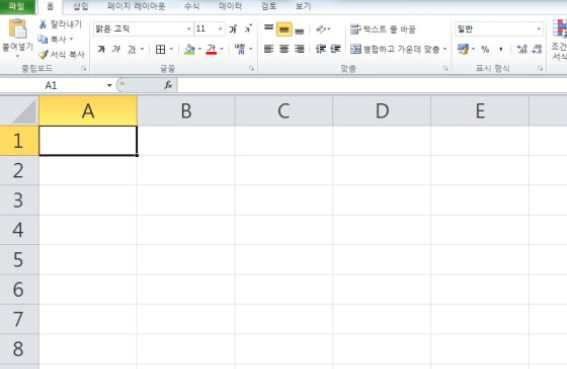Open the borders dropdown arrow
This screenshot has width=567, height=369.
coord(171,49)
